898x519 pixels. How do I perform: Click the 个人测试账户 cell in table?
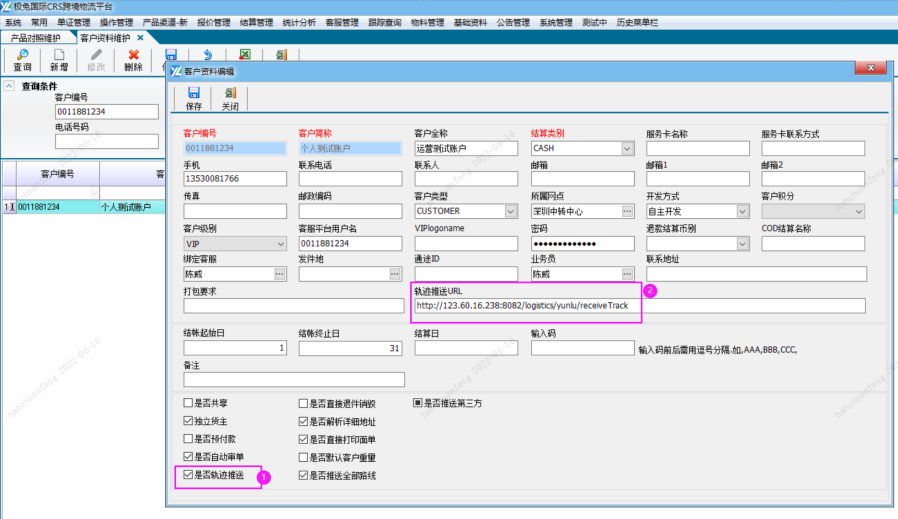(132, 207)
